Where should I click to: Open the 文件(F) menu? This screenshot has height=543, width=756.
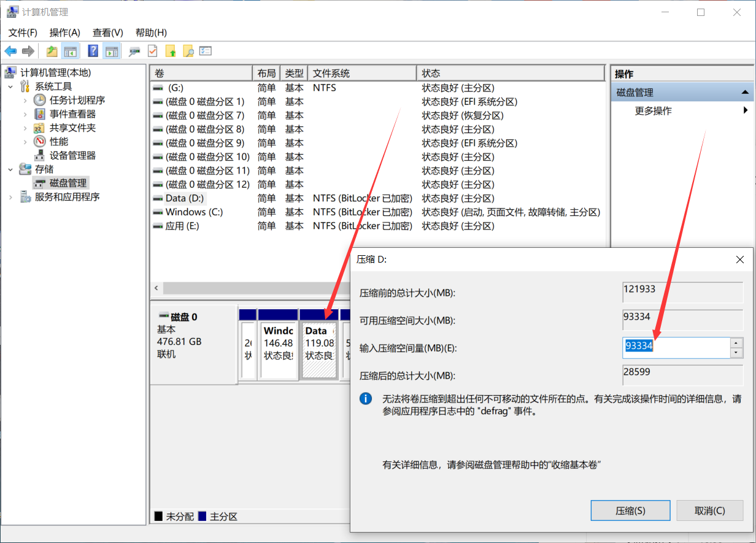point(22,32)
